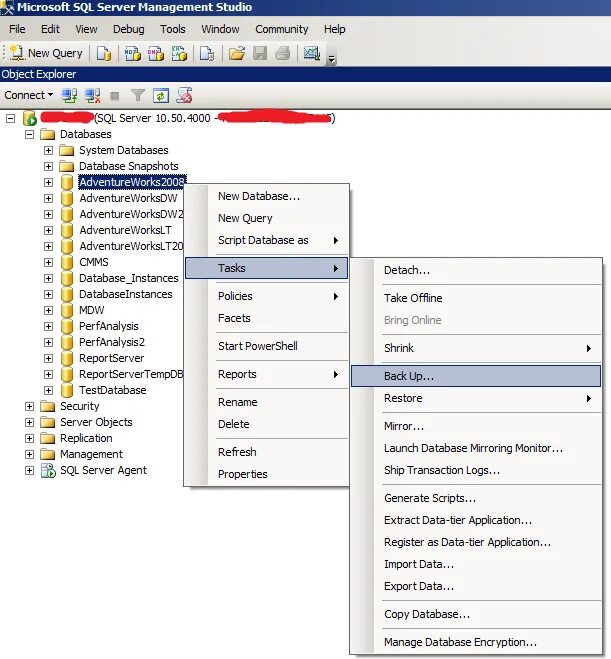Expand the TestDatabase node
611x659 pixels.
tap(48, 390)
